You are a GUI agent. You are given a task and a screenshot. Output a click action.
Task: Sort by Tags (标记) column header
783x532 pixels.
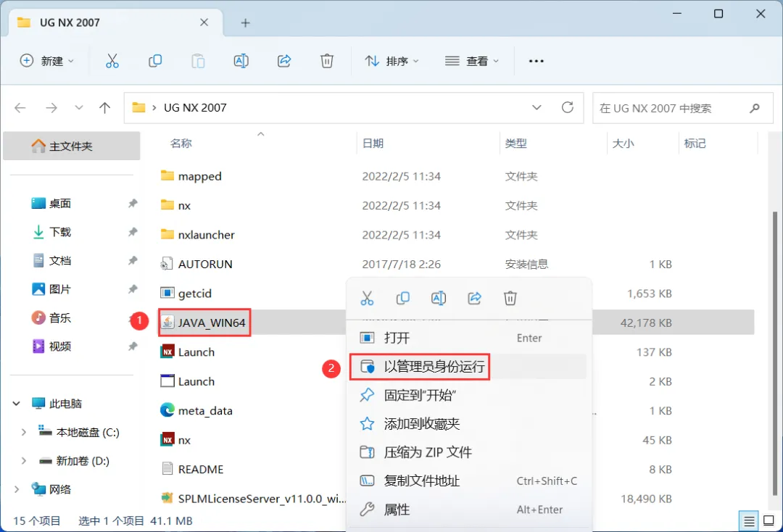click(695, 144)
